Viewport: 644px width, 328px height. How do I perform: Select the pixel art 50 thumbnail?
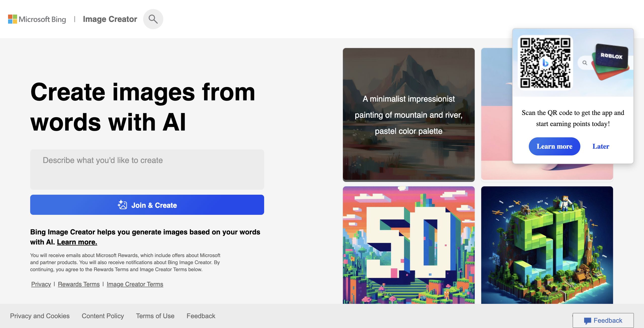point(409,245)
